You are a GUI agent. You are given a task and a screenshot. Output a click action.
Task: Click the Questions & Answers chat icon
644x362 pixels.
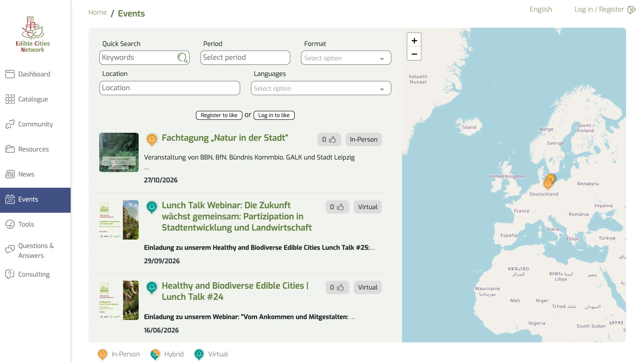coord(10,249)
